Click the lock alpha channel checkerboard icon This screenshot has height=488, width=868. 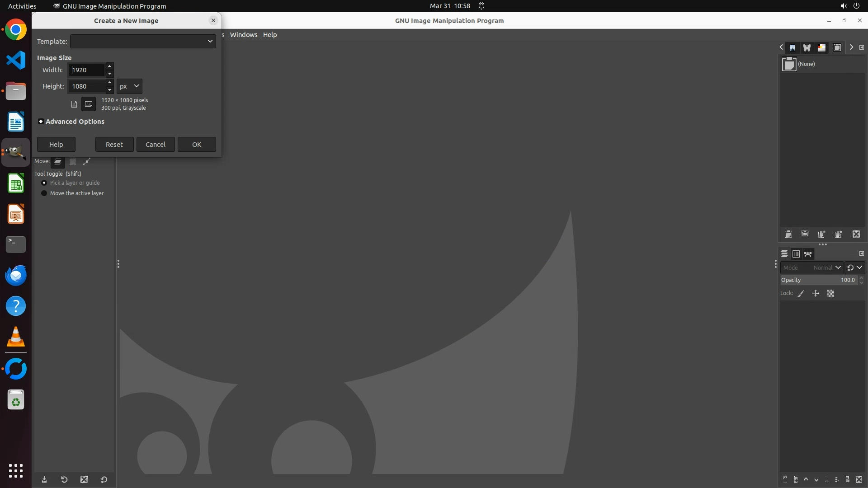pos(830,293)
